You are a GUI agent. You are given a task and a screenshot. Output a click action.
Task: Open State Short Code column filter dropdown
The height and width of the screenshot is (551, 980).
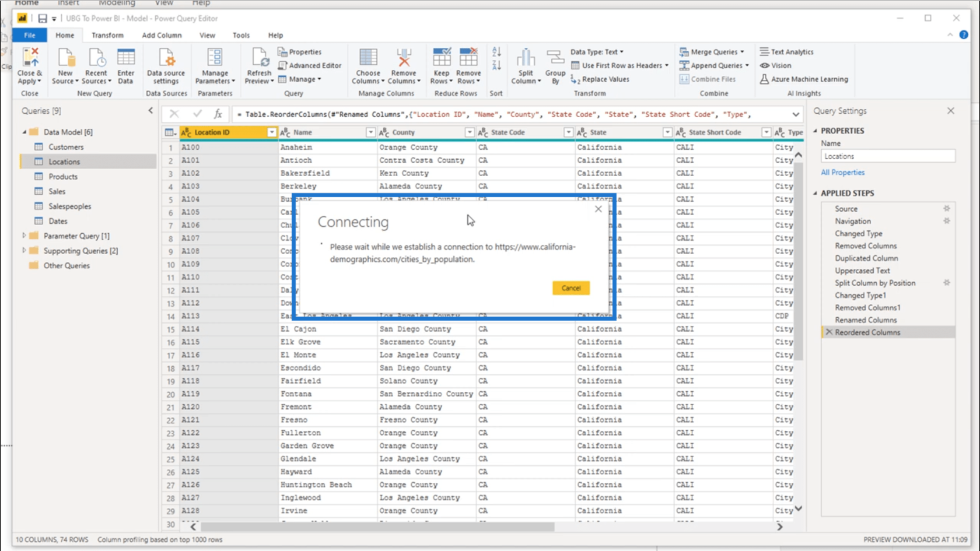coord(766,132)
